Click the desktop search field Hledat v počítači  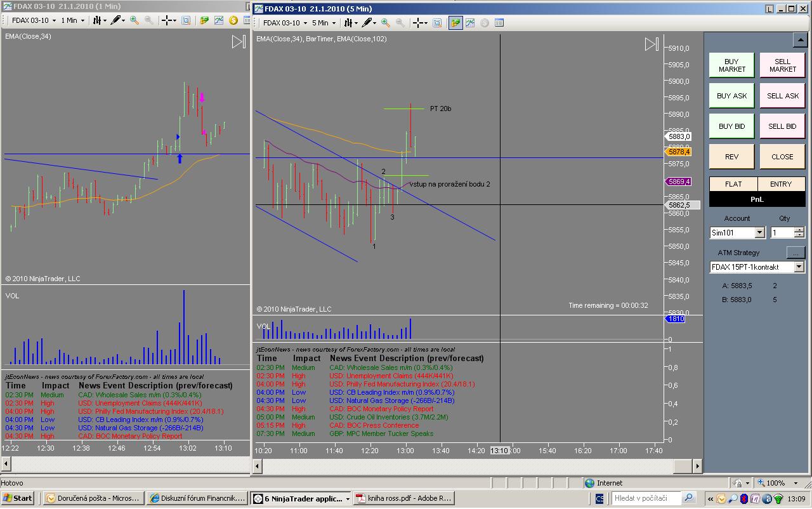click(646, 498)
